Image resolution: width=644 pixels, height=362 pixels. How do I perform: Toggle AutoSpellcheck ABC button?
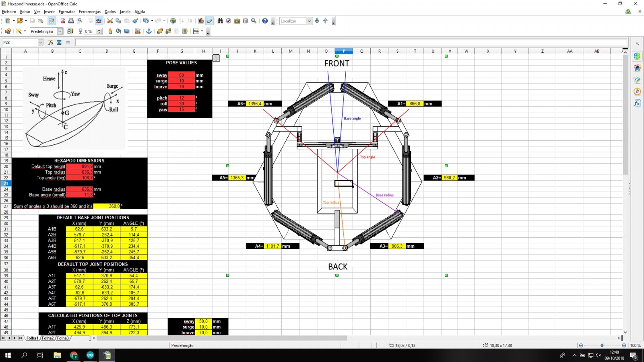[x=99, y=21]
